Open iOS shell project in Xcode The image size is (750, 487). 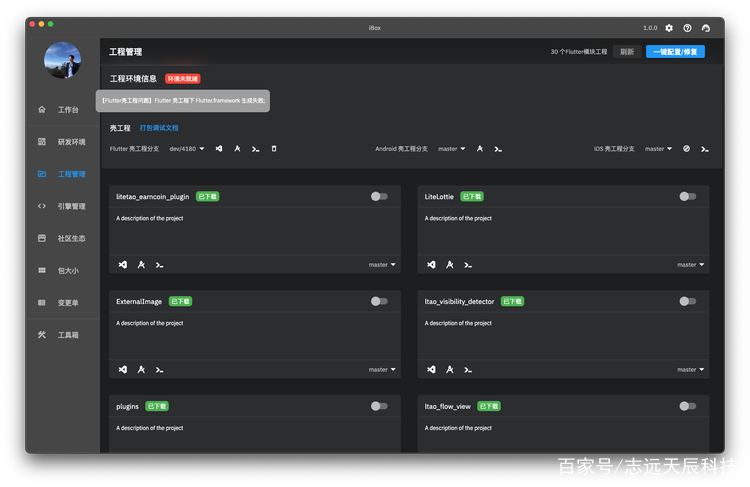point(686,149)
